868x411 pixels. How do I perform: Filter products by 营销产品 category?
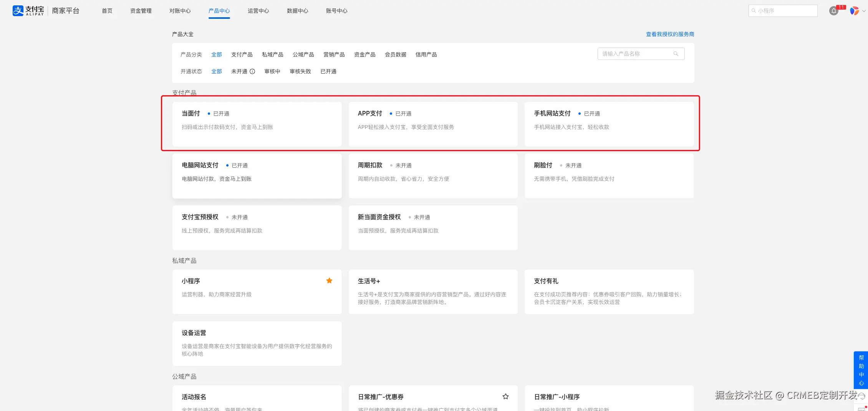coord(334,54)
